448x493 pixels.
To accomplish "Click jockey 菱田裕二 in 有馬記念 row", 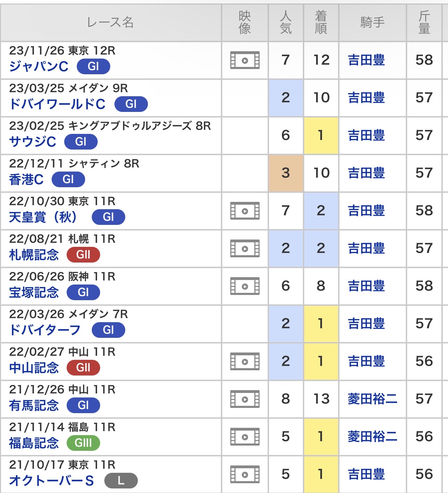I will 372,399.
